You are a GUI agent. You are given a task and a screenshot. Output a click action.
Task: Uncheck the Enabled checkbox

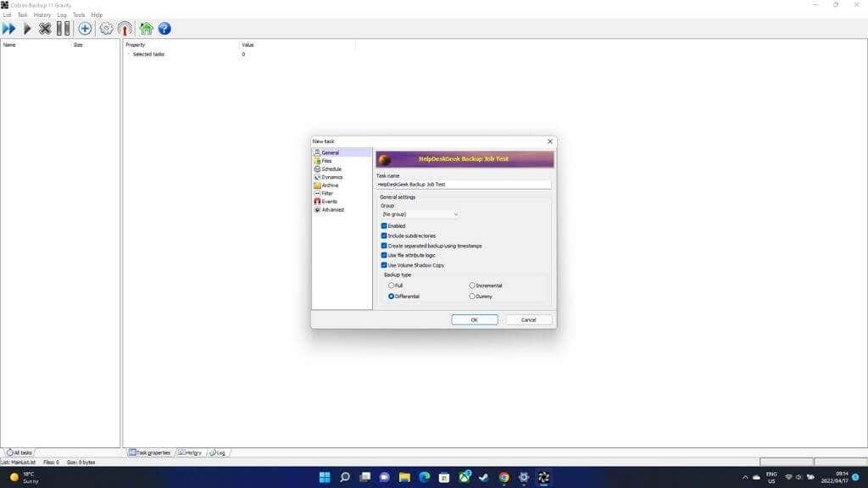tap(384, 225)
